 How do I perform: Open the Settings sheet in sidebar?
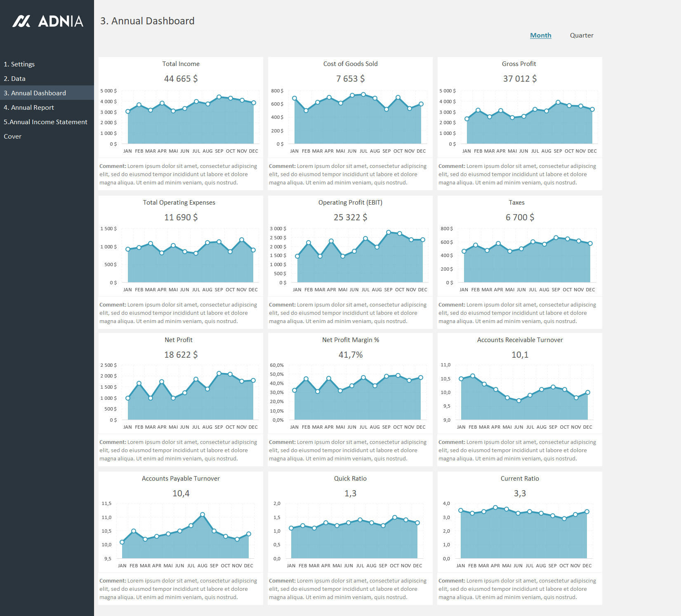click(19, 64)
